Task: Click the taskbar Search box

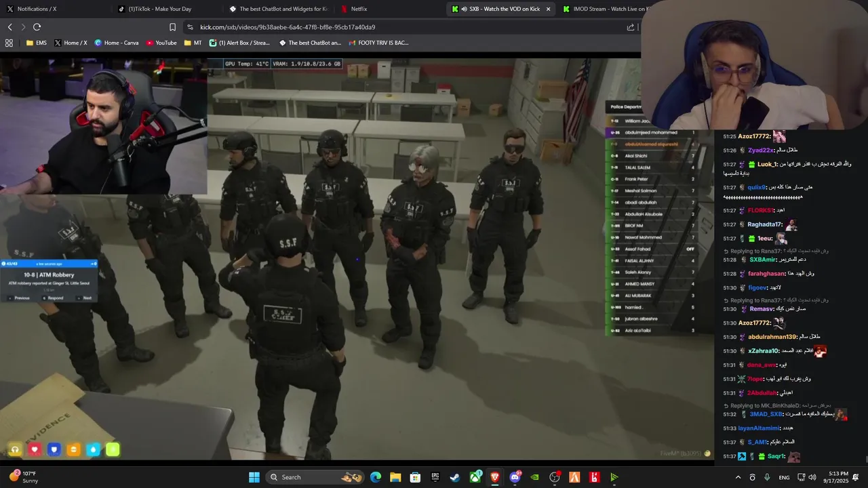Action: click(x=316, y=477)
